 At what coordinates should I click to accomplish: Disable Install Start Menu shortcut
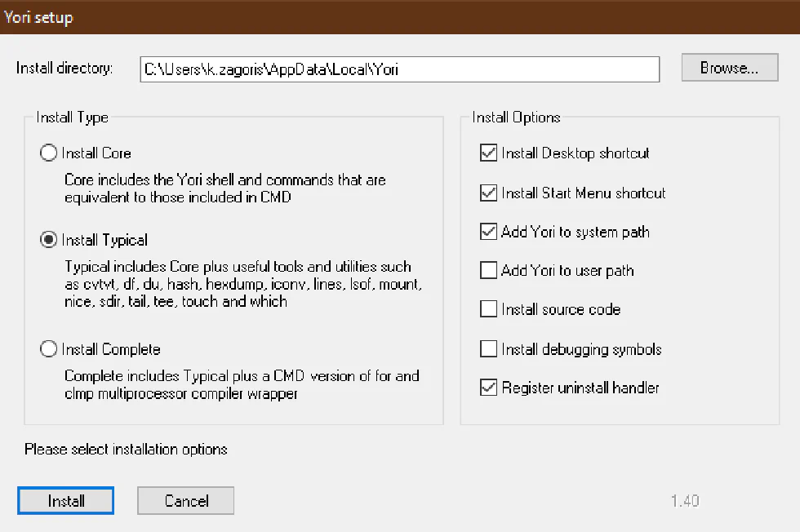click(489, 193)
